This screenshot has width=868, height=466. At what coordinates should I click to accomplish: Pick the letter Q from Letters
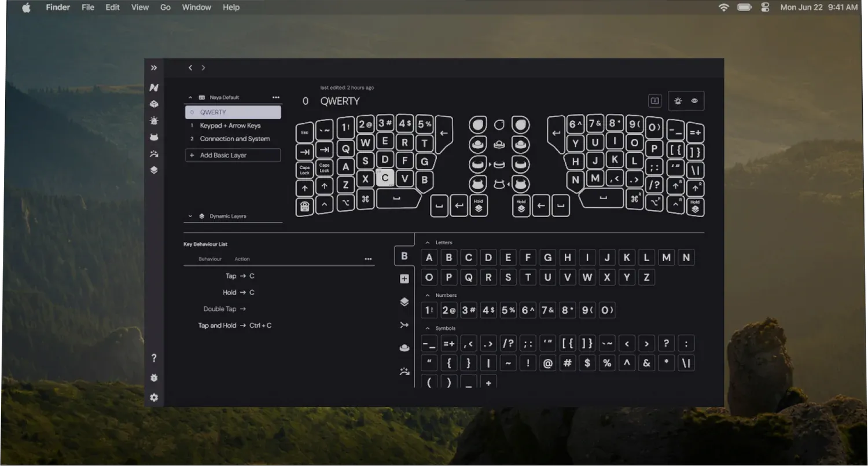(469, 277)
